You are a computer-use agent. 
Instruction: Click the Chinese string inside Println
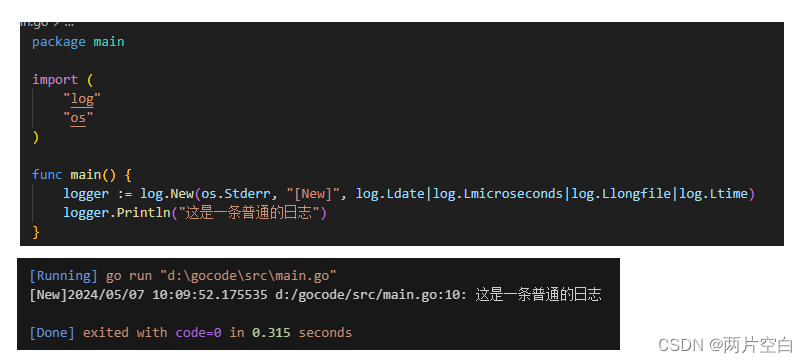pos(249,213)
